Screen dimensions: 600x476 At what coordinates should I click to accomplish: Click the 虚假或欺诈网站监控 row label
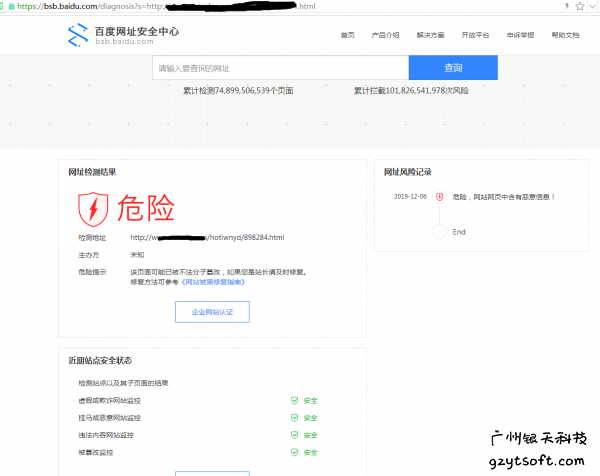point(109,401)
